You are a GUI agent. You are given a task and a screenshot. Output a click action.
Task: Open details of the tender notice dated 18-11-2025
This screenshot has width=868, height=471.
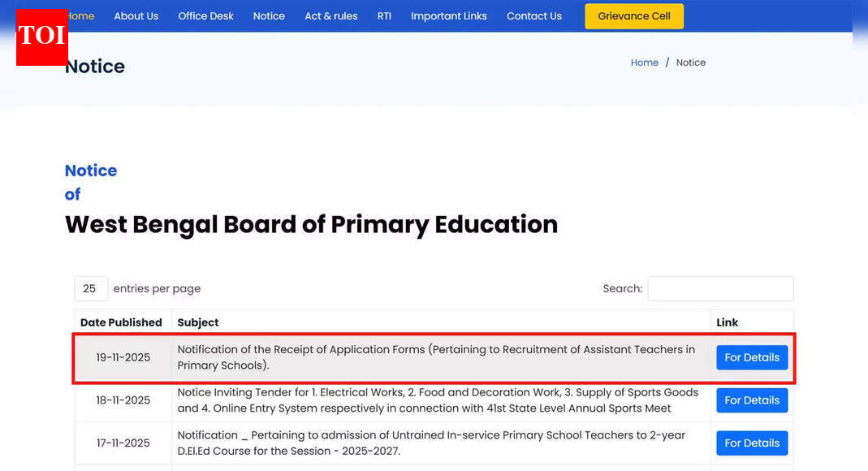pos(751,400)
